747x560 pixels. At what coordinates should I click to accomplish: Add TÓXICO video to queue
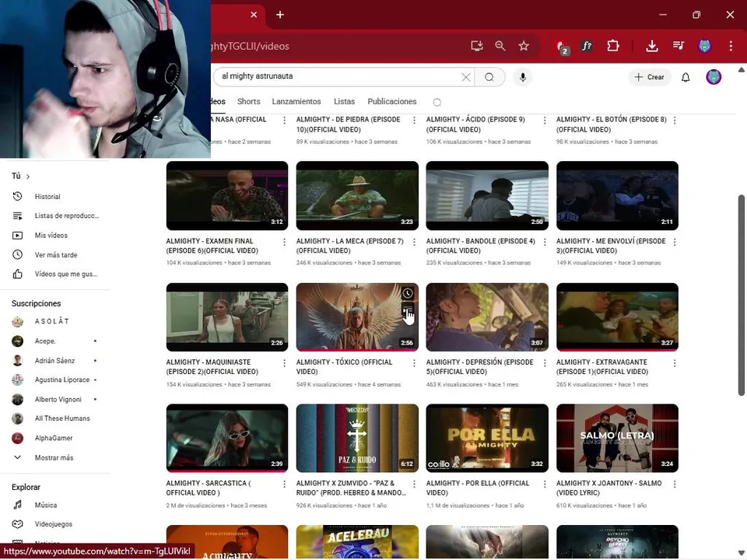pyautogui.click(x=407, y=311)
